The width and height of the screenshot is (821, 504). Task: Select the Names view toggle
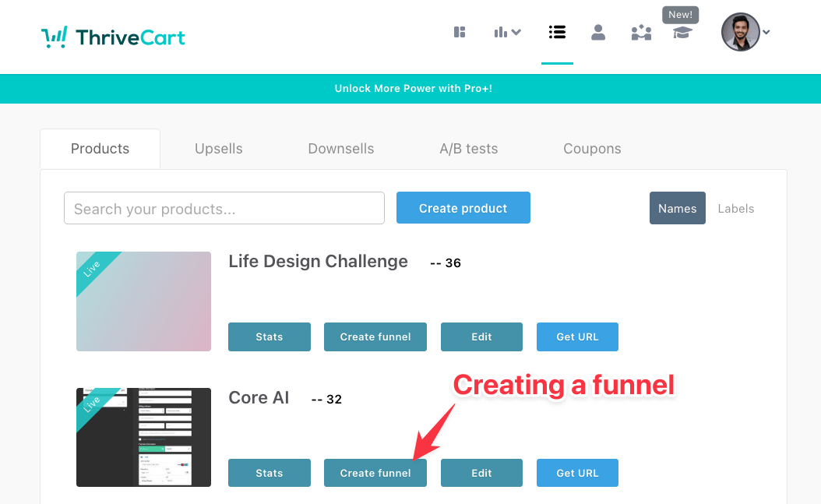click(x=678, y=208)
